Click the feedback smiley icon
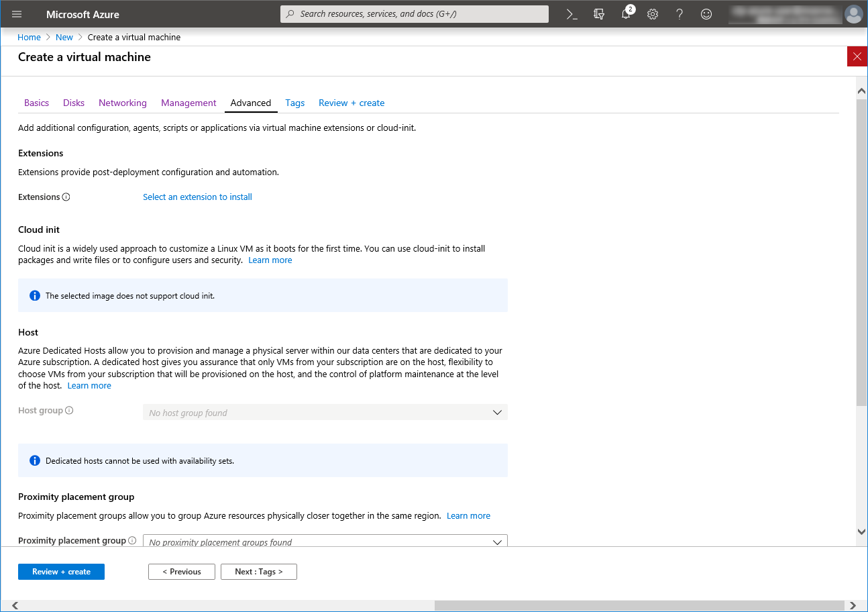The height and width of the screenshot is (612, 868). (706, 14)
